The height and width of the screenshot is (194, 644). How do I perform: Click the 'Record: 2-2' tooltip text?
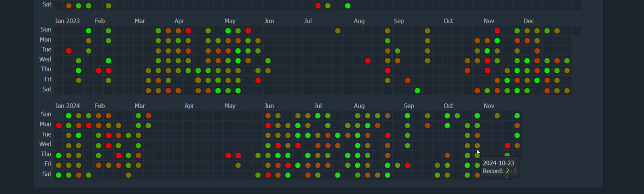click(500, 171)
